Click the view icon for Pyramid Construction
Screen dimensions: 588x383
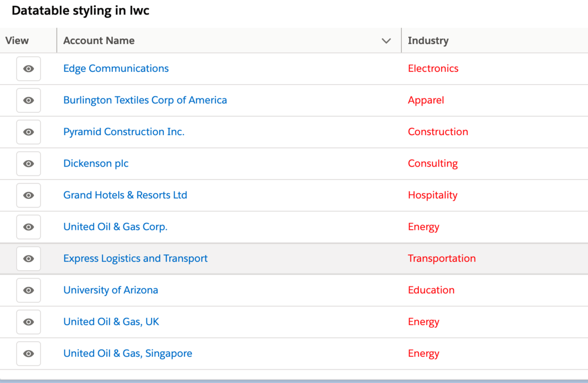coord(29,132)
